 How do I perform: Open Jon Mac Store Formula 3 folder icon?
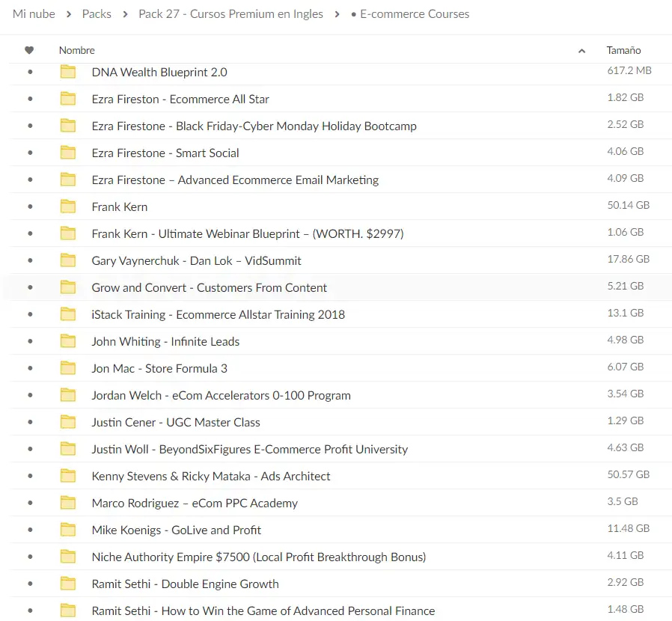[x=67, y=368]
